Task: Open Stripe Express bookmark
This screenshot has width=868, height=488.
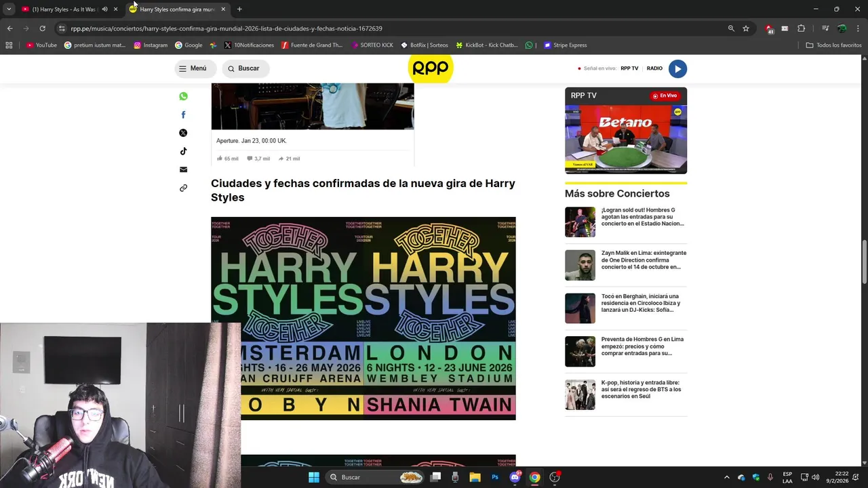Action: click(x=566, y=45)
